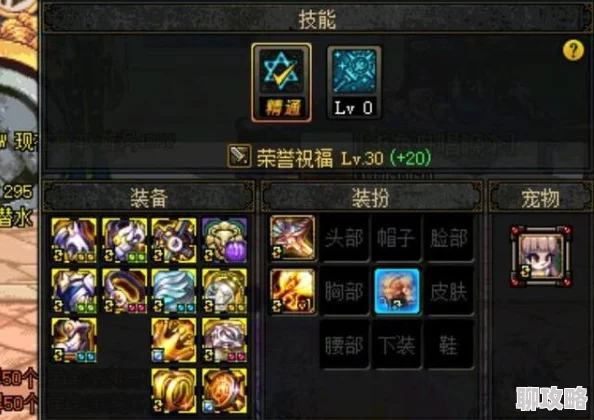Select the light blue swirl equipment icon
This screenshot has height=420, width=594.
[174, 291]
